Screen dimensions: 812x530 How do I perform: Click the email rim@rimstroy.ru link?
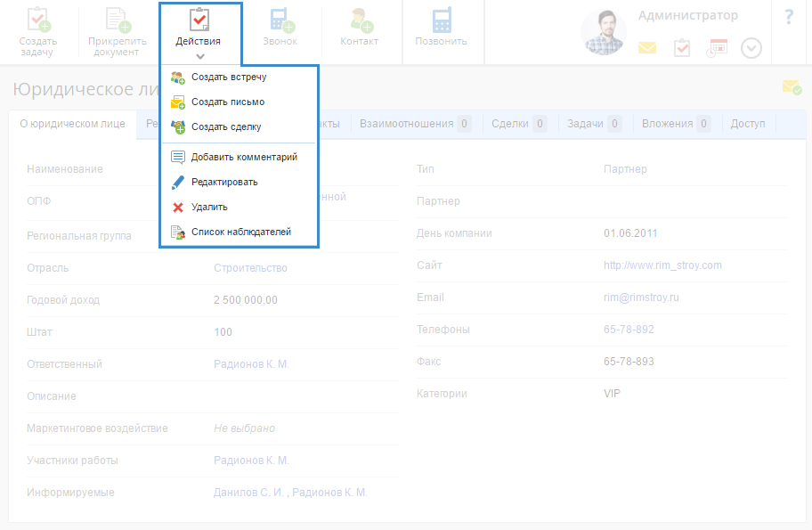click(x=641, y=298)
